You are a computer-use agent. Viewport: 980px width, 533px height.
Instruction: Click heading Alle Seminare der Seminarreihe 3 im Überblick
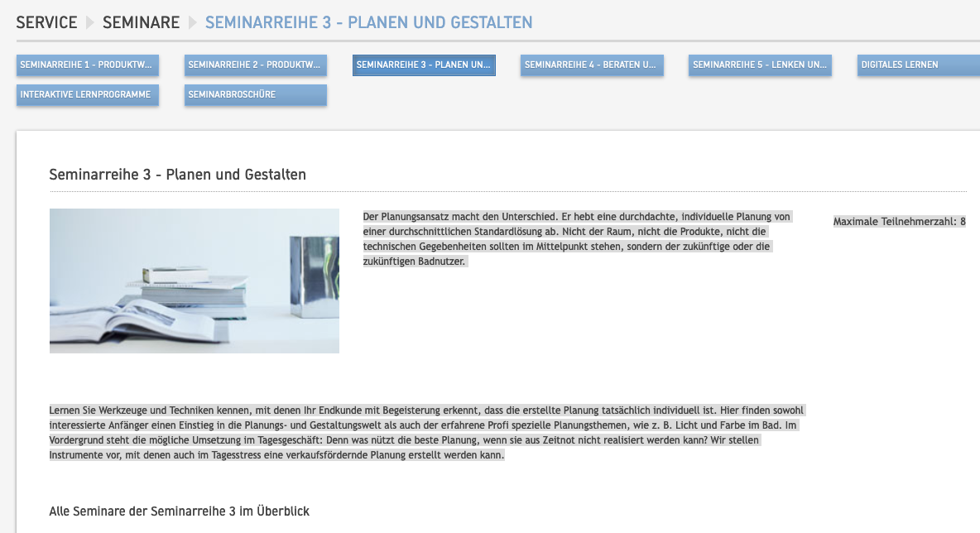[x=180, y=511]
